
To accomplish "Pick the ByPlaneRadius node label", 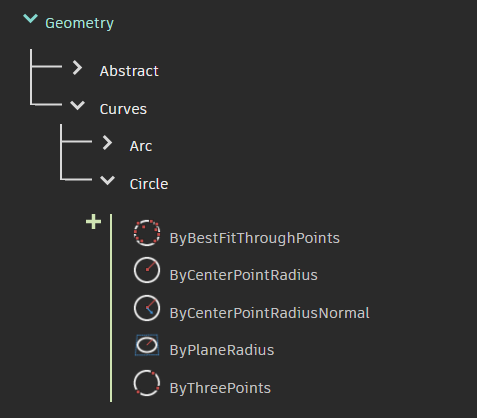I will tap(222, 351).
